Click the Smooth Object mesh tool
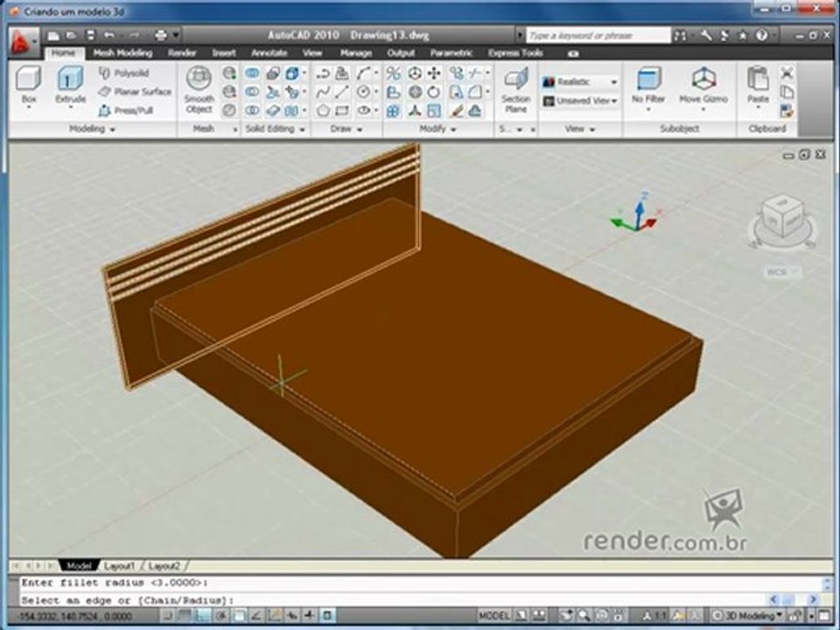 pos(199,90)
